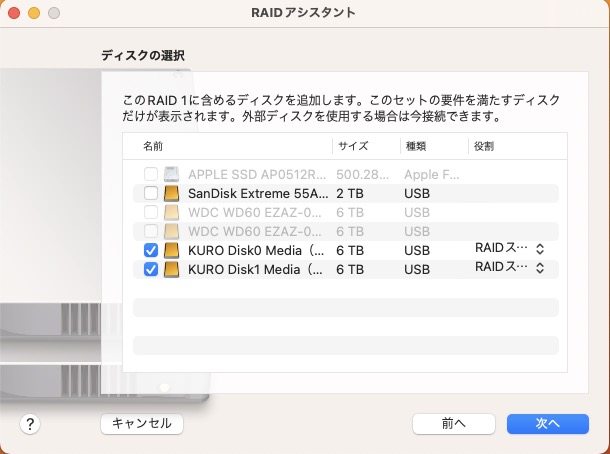The image size is (610, 454).
Task: Sort list by サイズ column header
Action: tap(353, 146)
